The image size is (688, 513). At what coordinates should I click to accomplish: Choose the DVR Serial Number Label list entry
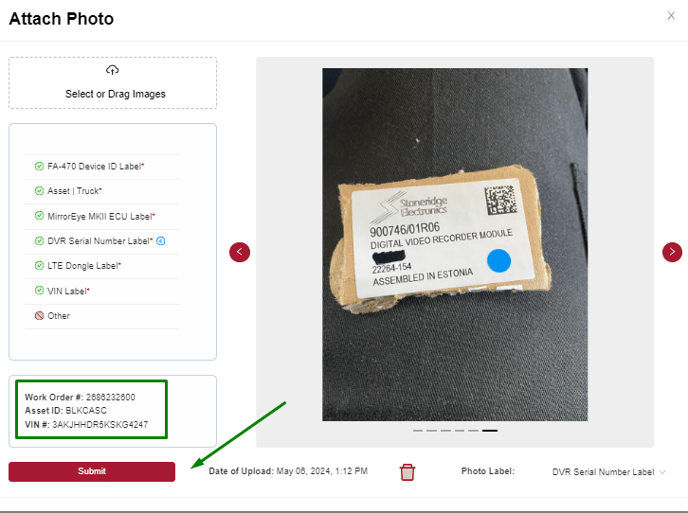click(x=102, y=241)
